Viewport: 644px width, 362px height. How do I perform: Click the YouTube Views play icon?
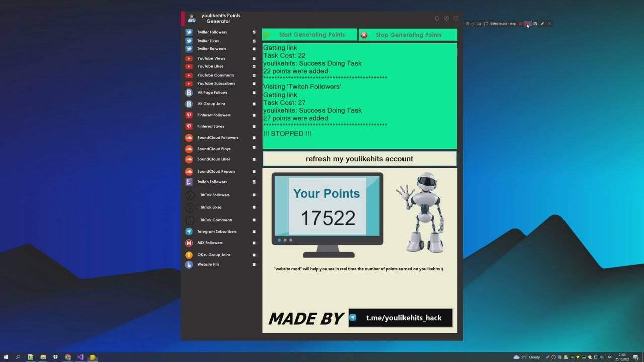coord(189,59)
